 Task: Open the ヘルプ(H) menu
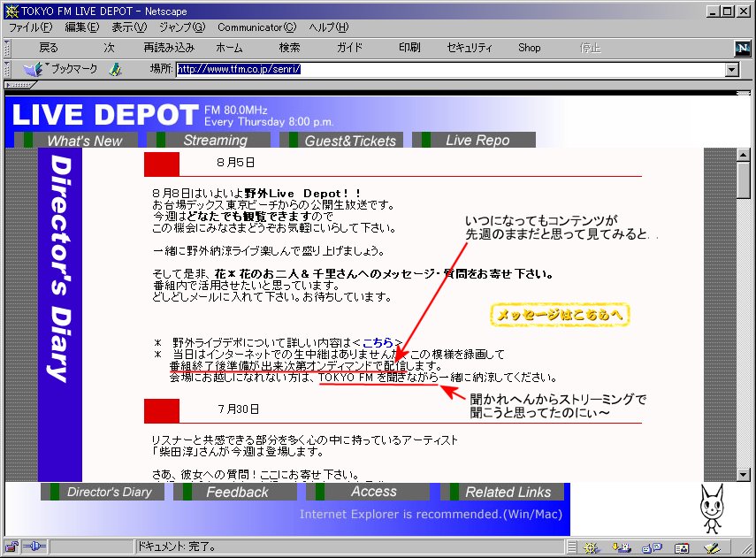point(329,27)
